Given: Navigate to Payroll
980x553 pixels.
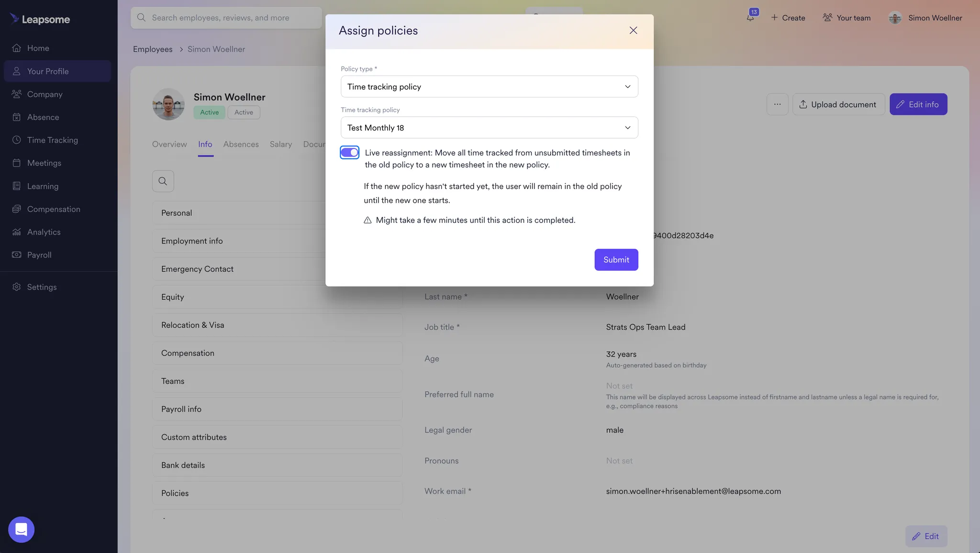Looking at the screenshot, I should (x=38, y=254).
